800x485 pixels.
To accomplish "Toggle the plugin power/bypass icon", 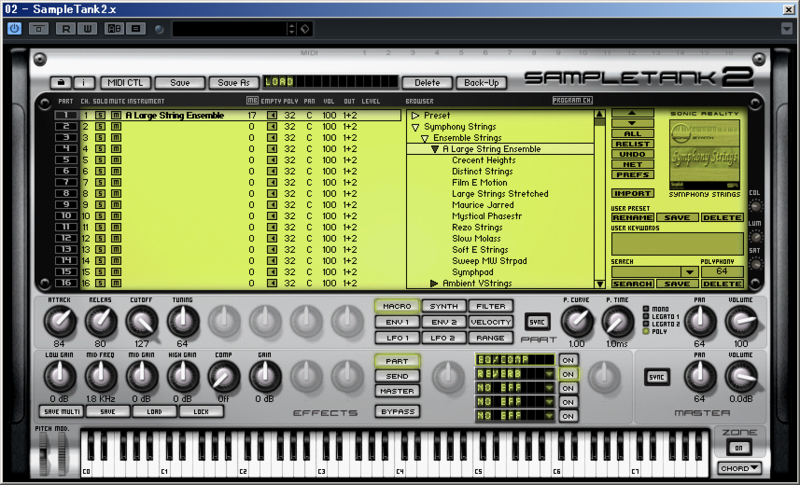I will tap(14, 29).
